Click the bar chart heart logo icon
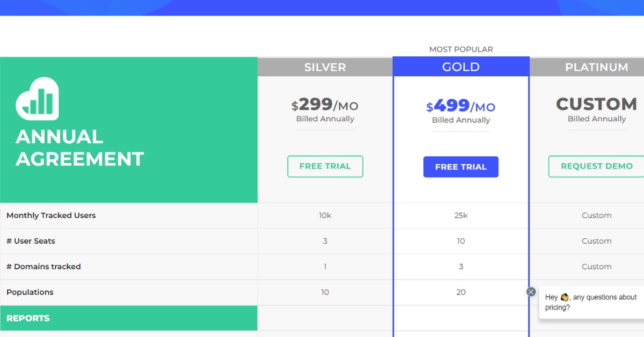This screenshot has width=644, height=337. (37, 99)
